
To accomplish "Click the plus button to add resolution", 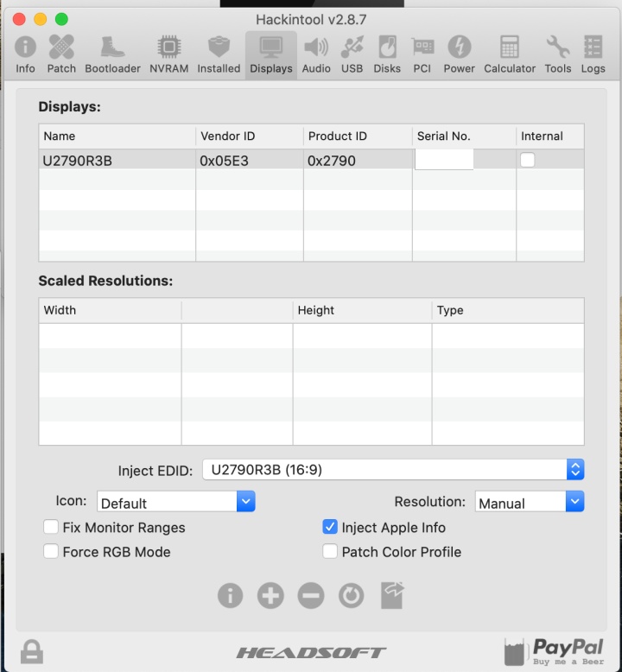I will [270, 595].
